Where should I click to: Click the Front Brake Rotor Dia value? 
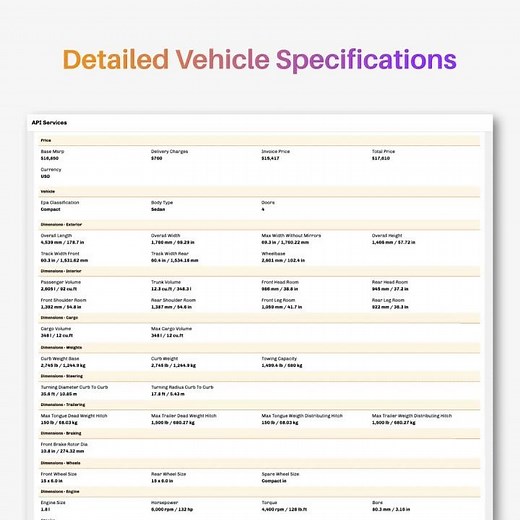click(x=62, y=451)
